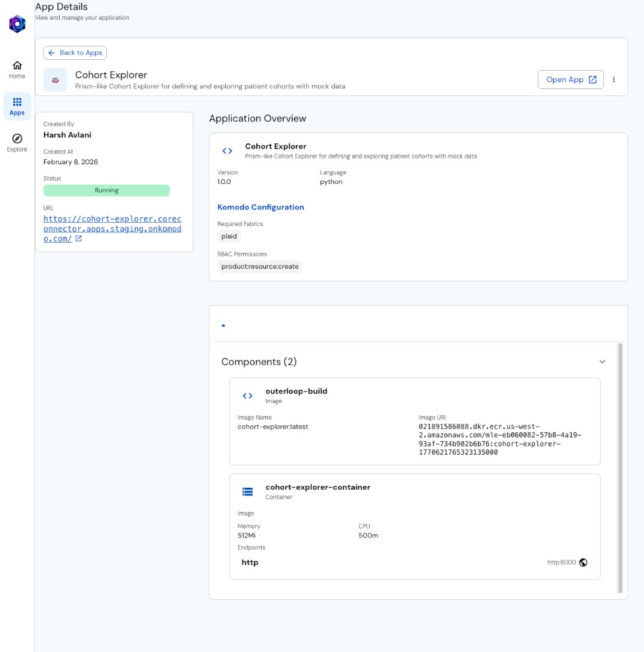Click the App Details page title
This screenshot has height=652, width=644.
coord(62,6)
